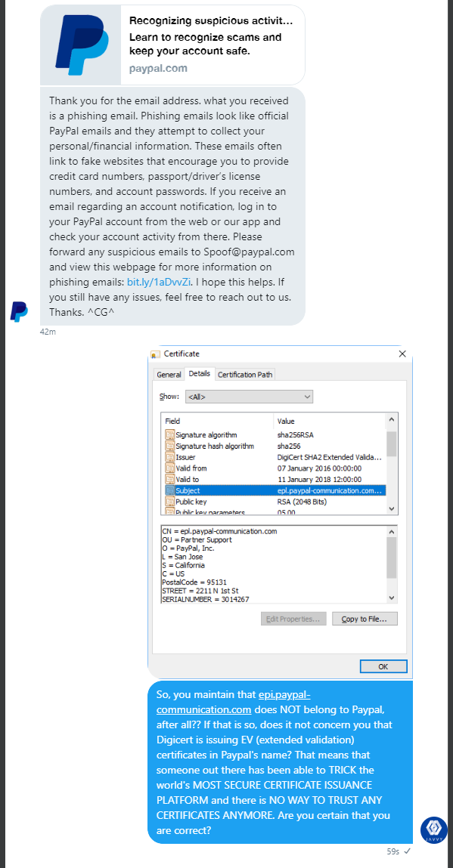
Task: Click the 'O = PayPal, Inc.' detail line
Action: (188, 548)
